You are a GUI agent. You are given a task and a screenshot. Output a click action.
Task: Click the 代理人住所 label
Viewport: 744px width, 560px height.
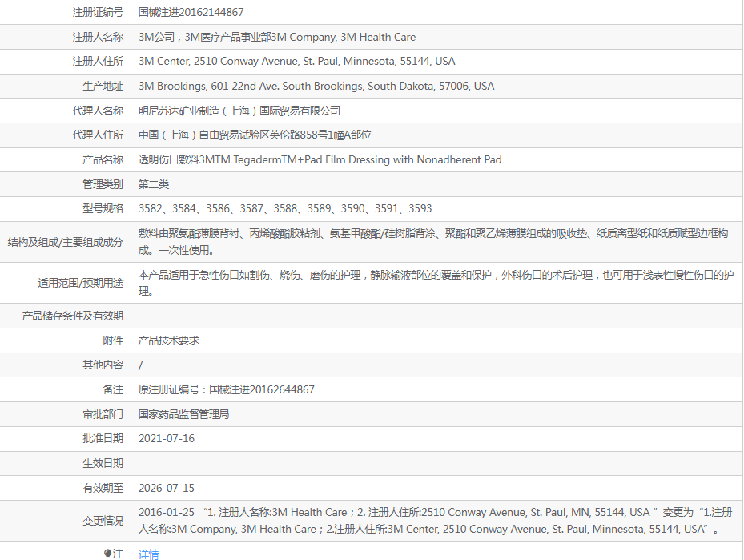pyautogui.click(x=98, y=135)
